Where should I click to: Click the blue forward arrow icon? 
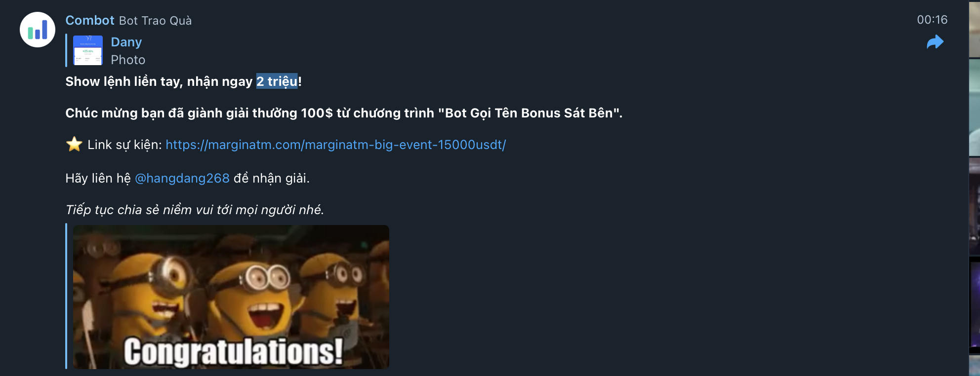pos(935,42)
